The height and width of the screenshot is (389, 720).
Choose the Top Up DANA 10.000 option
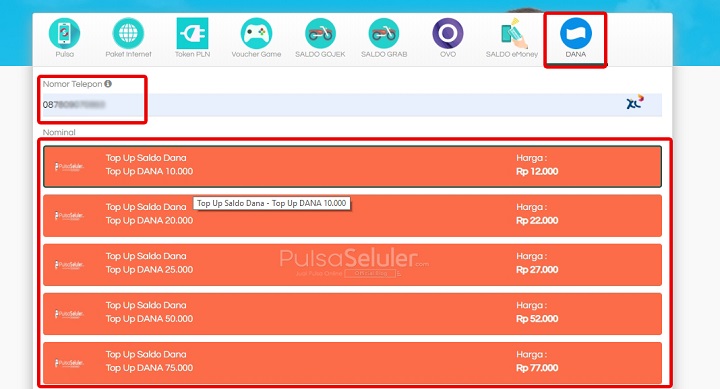[352, 166]
